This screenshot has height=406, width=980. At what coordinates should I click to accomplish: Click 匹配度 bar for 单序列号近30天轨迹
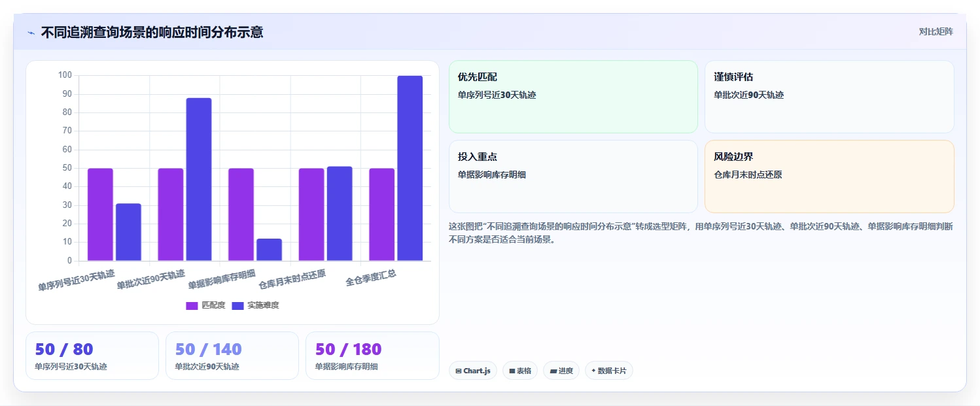point(100,214)
